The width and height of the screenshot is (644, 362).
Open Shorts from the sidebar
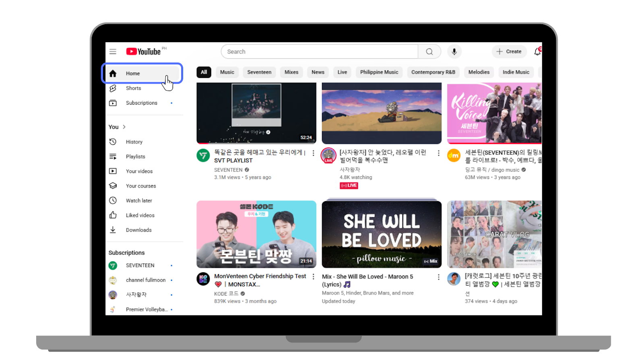(133, 88)
